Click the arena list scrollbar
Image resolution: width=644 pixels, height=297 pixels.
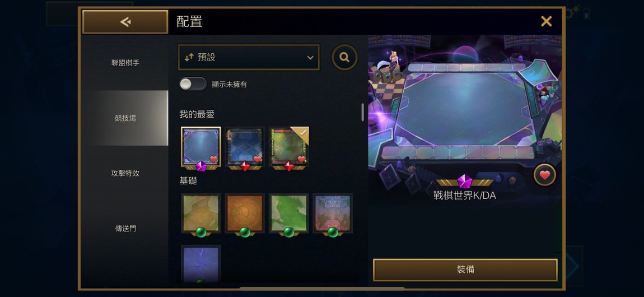pos(362,112)
